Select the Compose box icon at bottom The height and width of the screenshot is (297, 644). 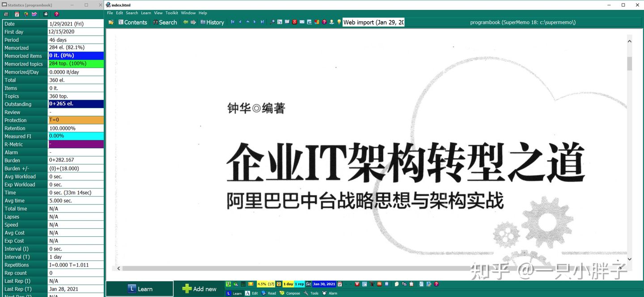click(x=282, y=293)
